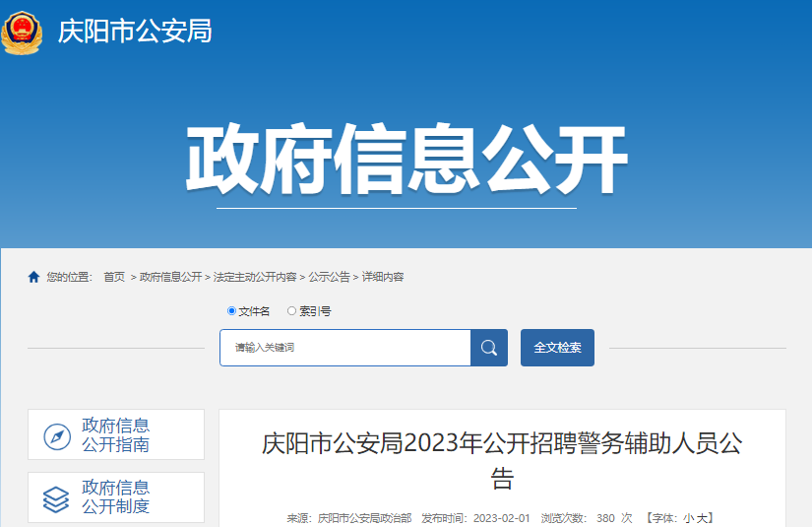Click the 政府信息公开 banner heading
Image resolution: width=812 pixels, height=527 pixels.
coord(407,159)
